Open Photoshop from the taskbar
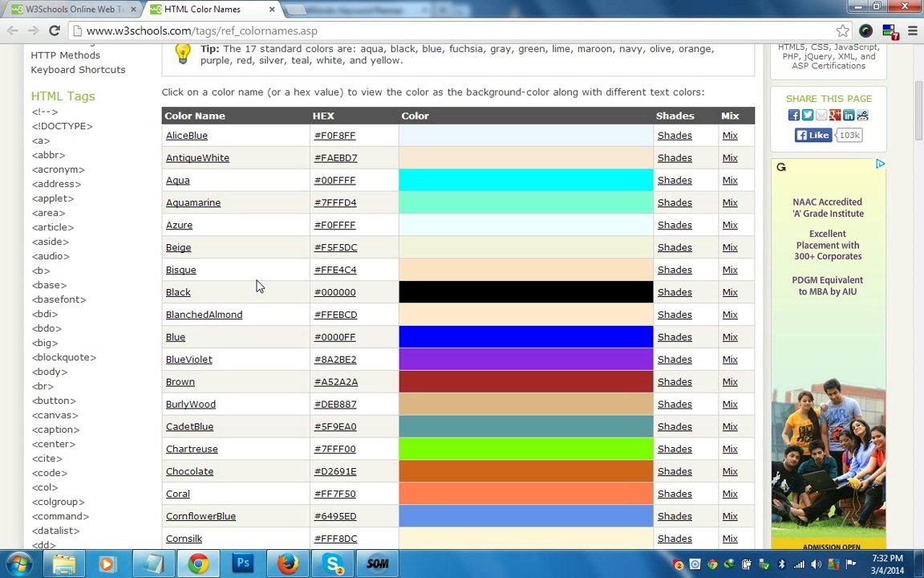The width and height of the screenshot is (924, 578). point(243,564)
